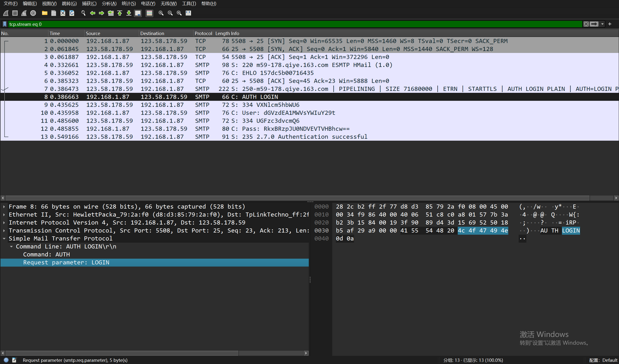Go to last packet toolbar icon
619x364 pixels.
point(129,13)
